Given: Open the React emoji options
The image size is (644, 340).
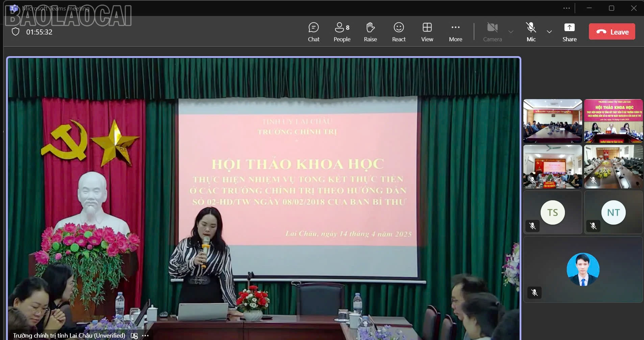Looking at the screenshot, I should tap(399, 31).
